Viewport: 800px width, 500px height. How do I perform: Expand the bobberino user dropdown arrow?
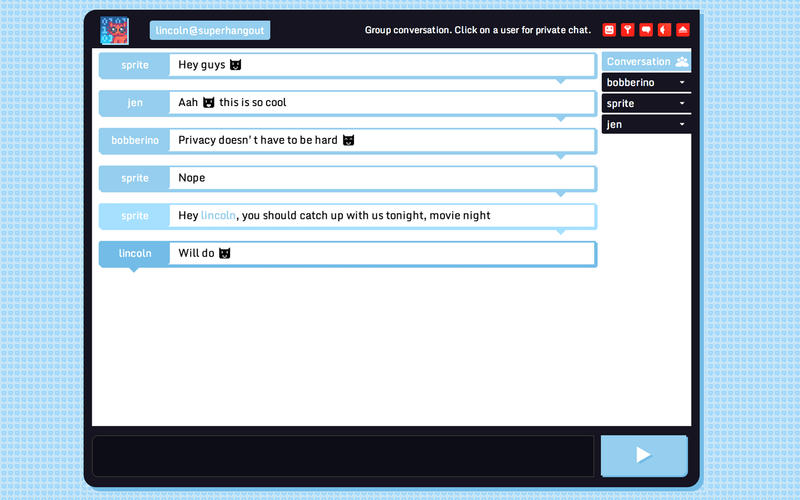(x=682, y=83)
